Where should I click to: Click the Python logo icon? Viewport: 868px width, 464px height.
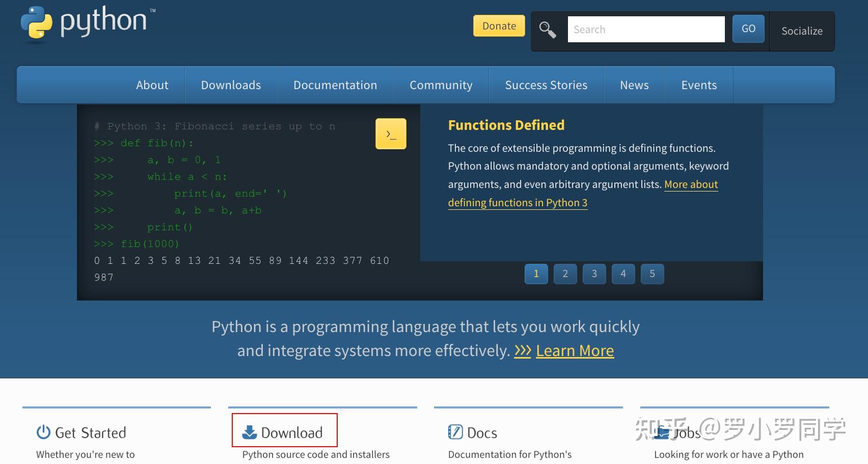[36, 23]
